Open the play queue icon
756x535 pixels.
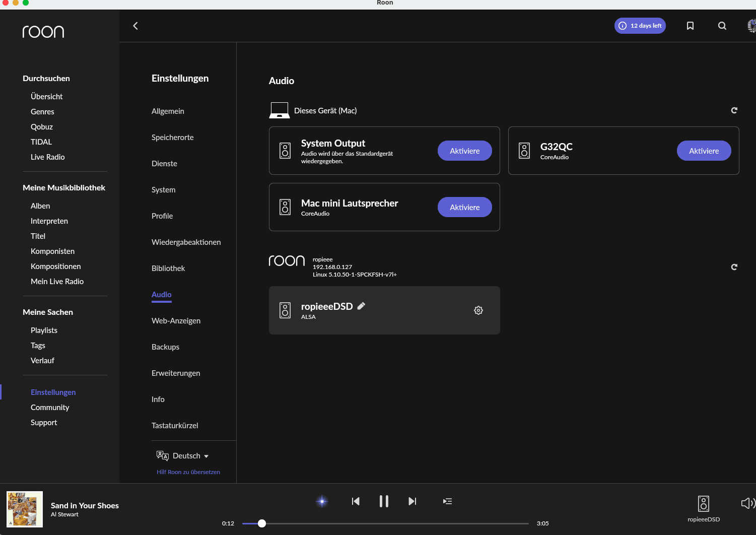tap(447, 501)
